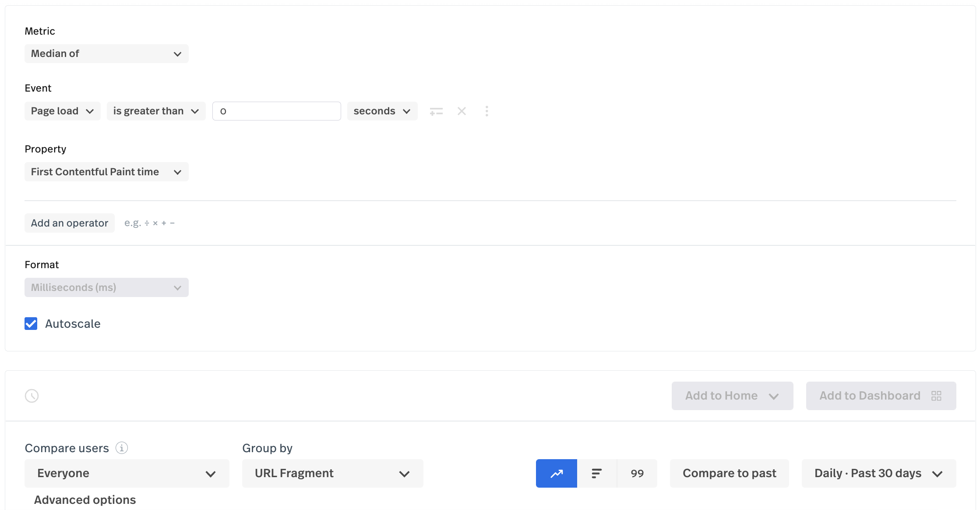Uncheck the Autoscale checkbox
This screenshot has width=980, height=510.
[x=31, y=324]
